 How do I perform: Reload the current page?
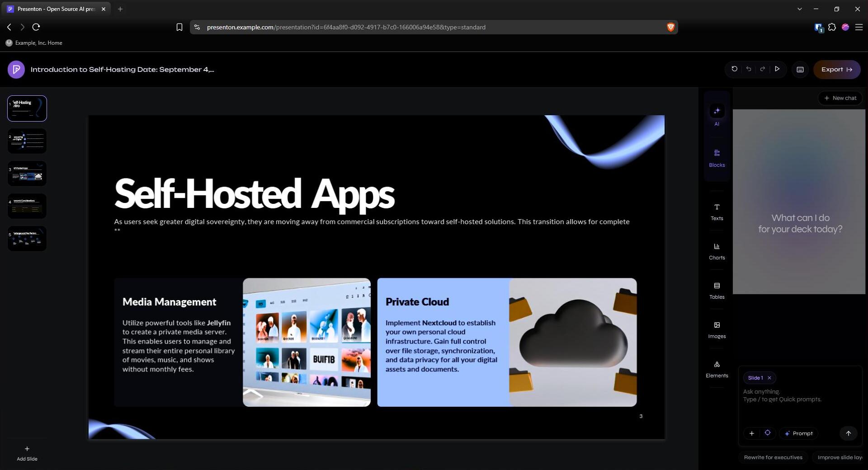36,27
